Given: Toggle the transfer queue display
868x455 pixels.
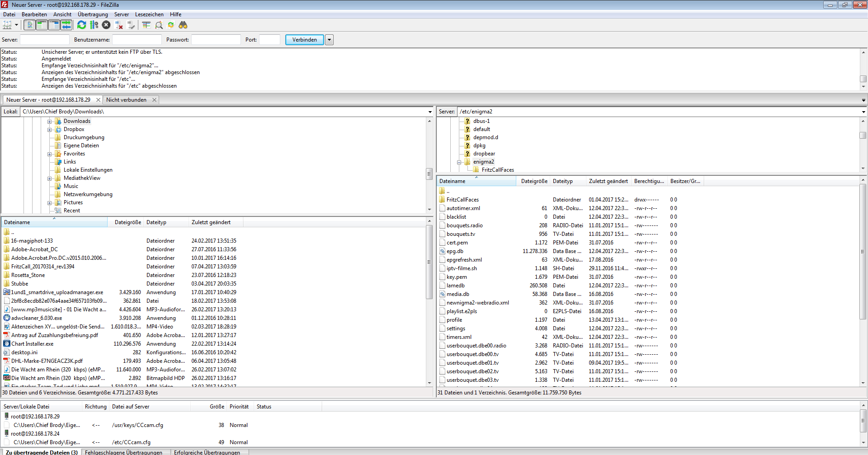Looking at the screenshot, I should [x=66, y=25].
